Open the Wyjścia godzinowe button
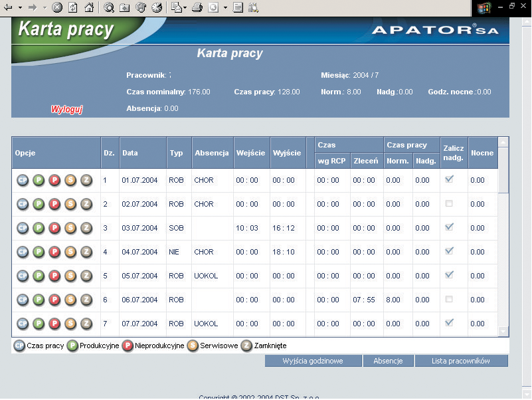This screenshot has height=400, width=532. click(313, 361)
